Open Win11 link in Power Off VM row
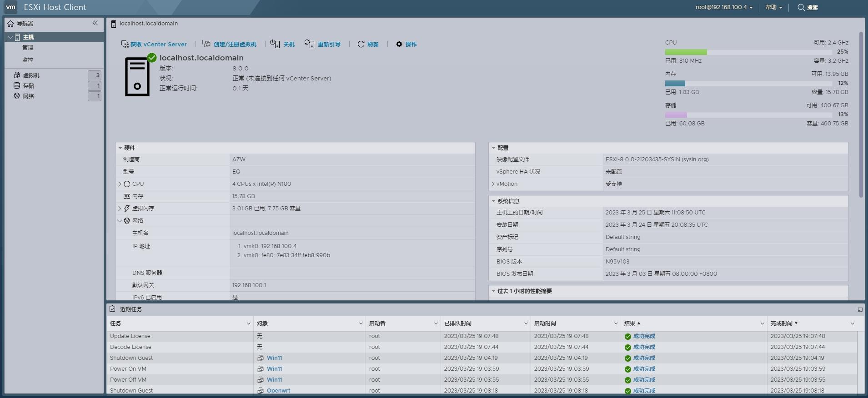868x398 pixels. [274, 380]
